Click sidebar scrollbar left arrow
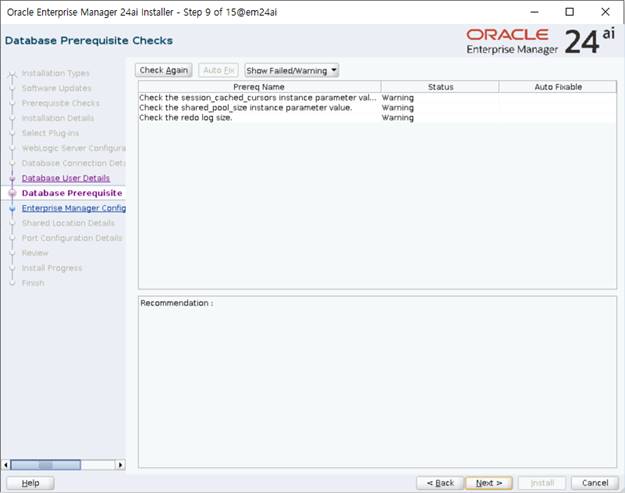 pos(6,465)
